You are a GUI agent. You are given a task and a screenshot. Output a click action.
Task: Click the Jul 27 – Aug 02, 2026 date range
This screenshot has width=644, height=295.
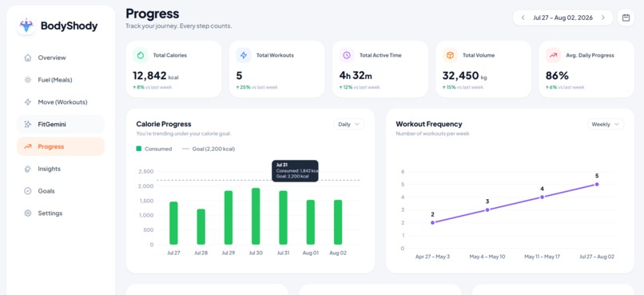[x=563, y=18]
